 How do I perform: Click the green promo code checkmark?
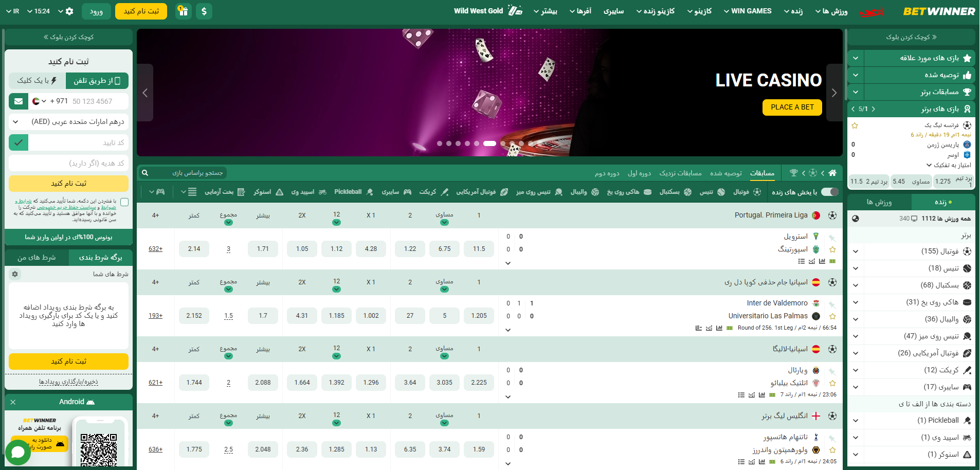pos(19,142)
